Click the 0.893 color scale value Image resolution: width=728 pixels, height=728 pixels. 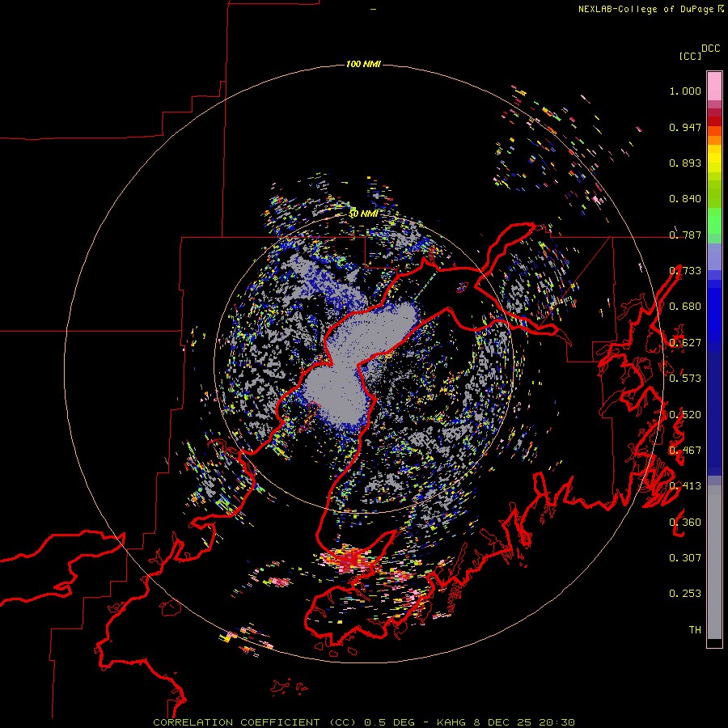(685, 163)
